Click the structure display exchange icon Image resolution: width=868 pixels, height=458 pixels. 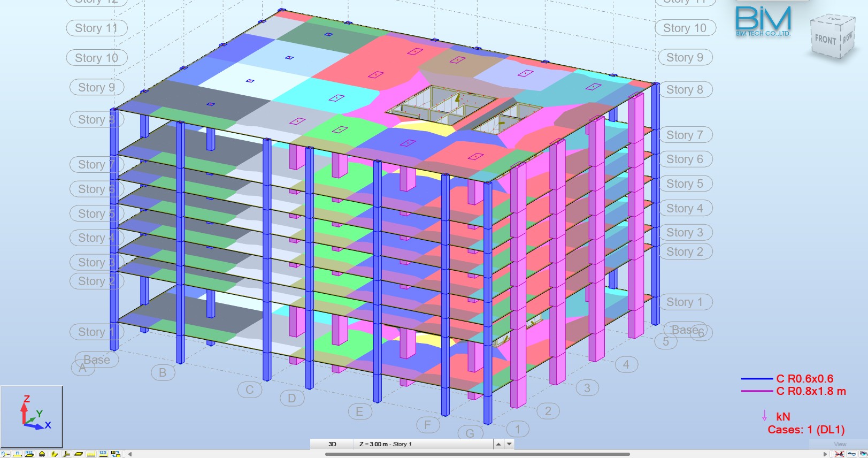pos(116,454)
